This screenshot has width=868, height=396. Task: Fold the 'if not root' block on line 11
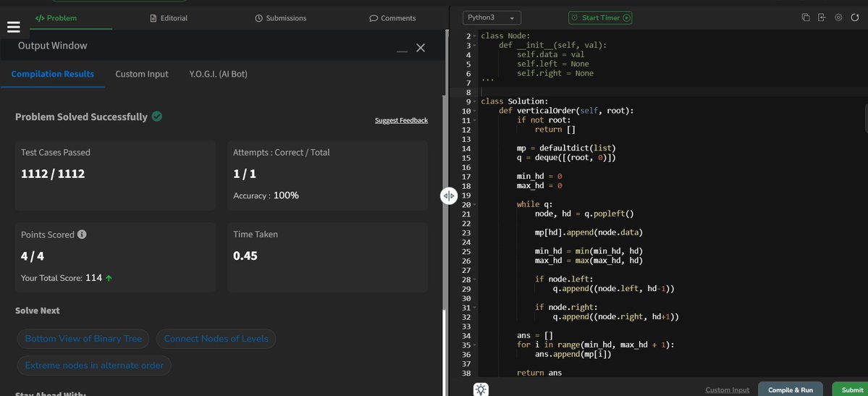point(476,120)
